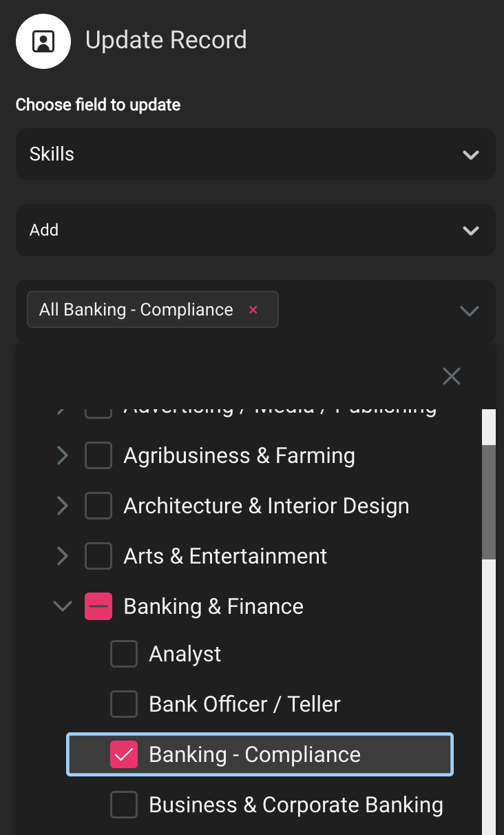The height and width of the screenshot is (835, 504).
Task: Uncheck the Banking - Compliance skill
Action: 124,754
